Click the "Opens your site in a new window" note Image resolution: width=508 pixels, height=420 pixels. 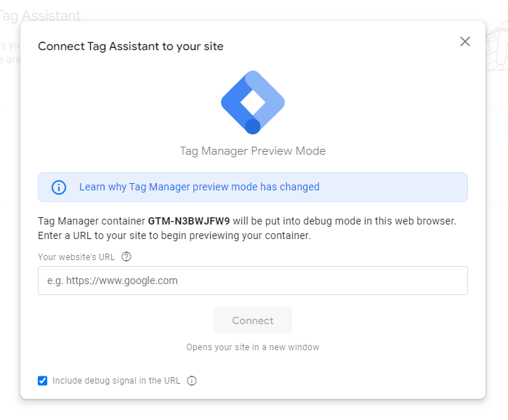(253, 347)
